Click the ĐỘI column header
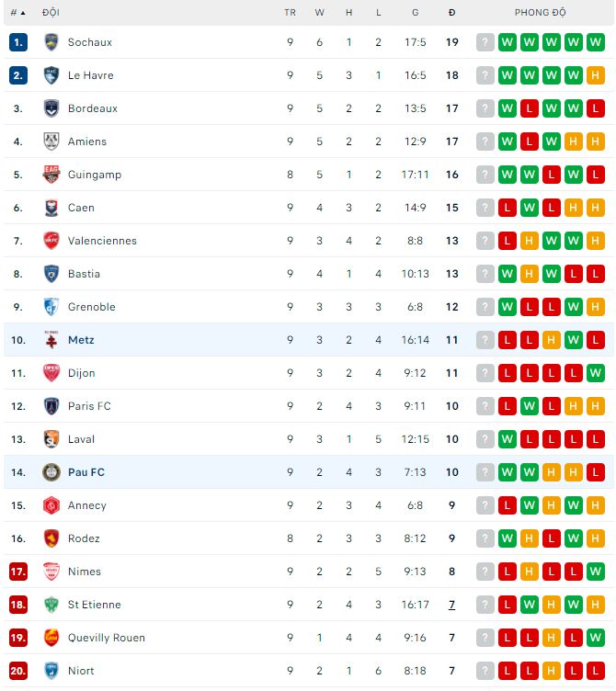Viewport: 616px width, 691px height. [x=51, y=13]
